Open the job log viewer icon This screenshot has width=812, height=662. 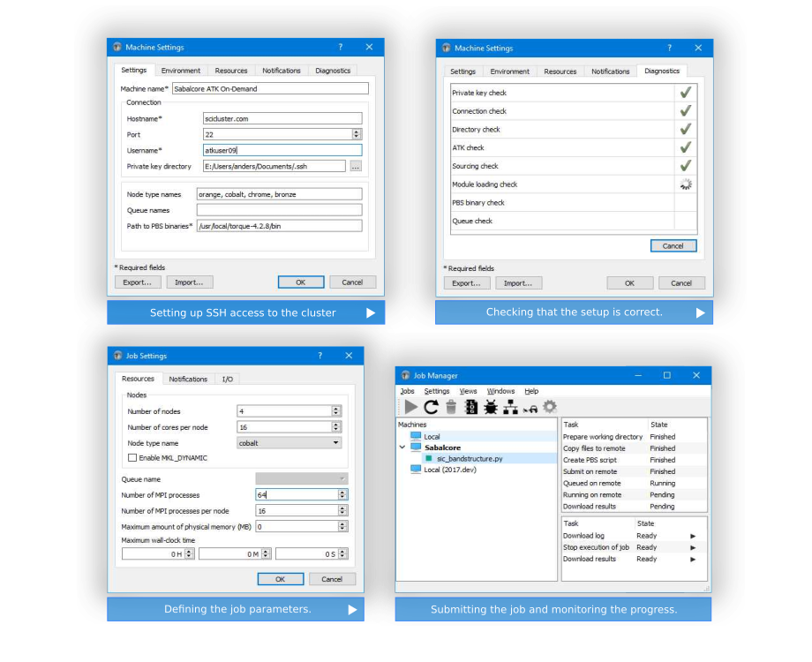click(x=470, y=406)
